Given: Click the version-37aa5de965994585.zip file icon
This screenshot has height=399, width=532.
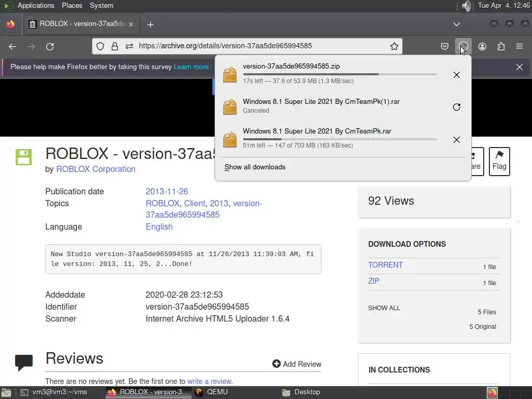Looking at the screenshot, I should click(230, 75).
